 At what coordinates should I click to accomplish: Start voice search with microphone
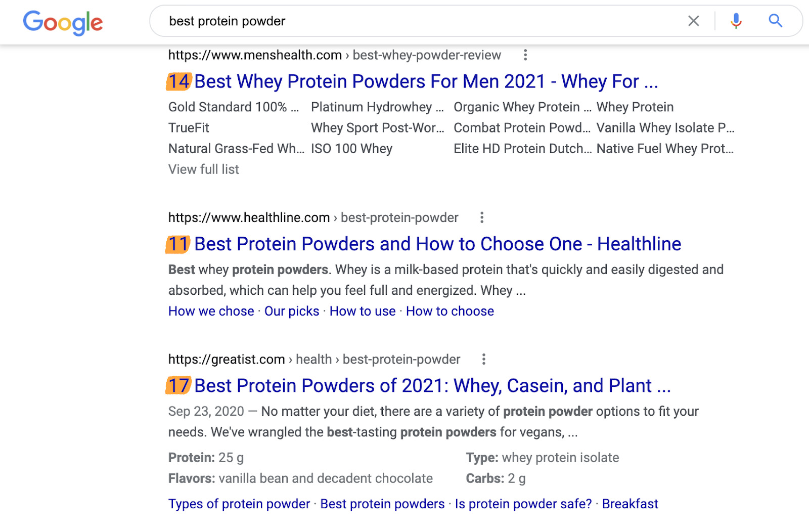(x=736, y=21)
